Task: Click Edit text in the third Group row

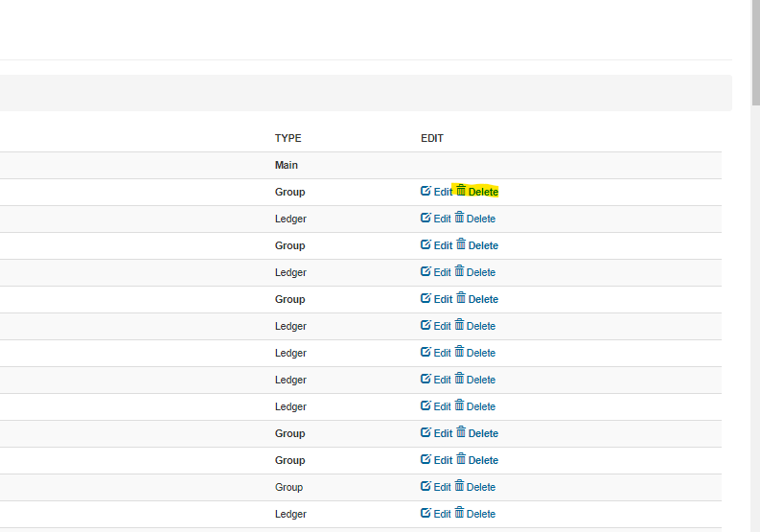Action: (x=442, y=299)
